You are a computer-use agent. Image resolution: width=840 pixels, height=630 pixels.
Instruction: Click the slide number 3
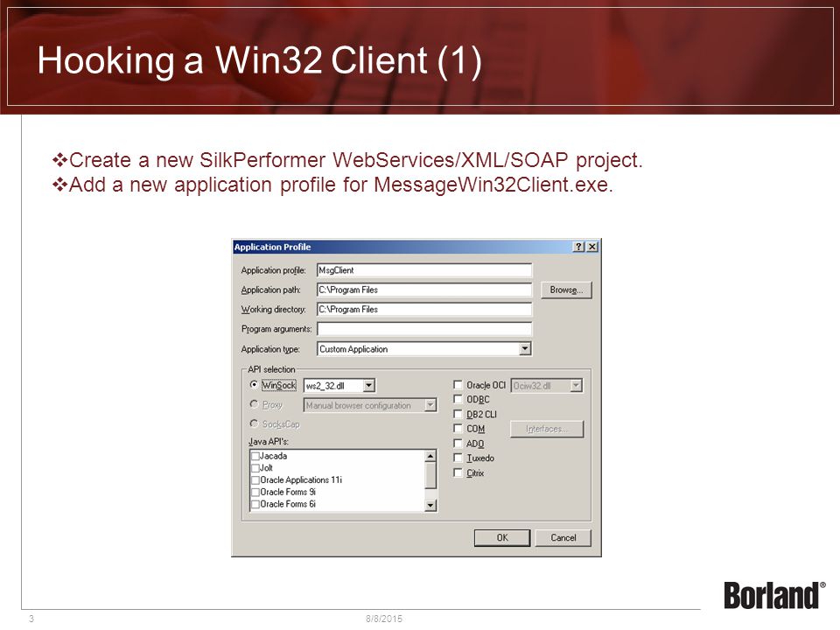[x=31, y=619]
